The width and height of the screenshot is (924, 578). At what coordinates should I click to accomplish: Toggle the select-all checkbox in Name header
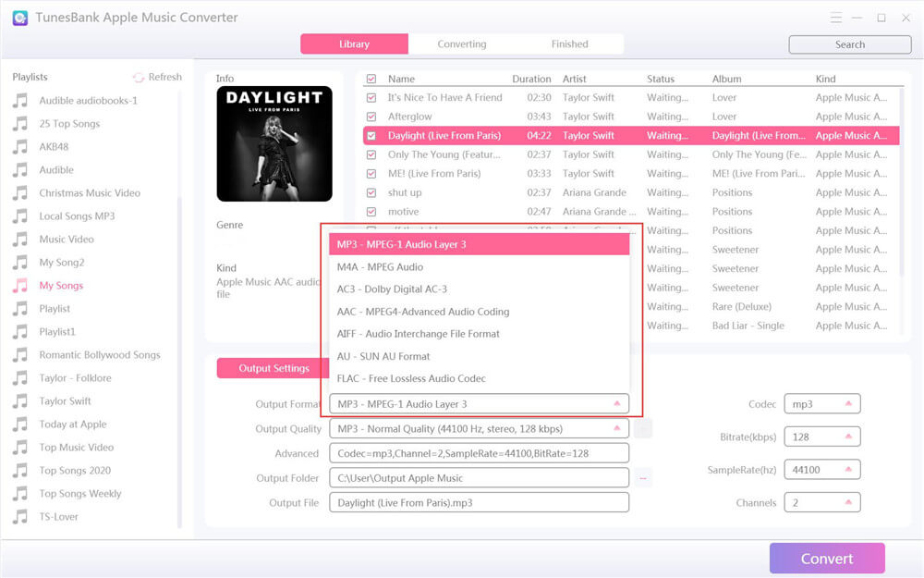click(x=371, y=79)
